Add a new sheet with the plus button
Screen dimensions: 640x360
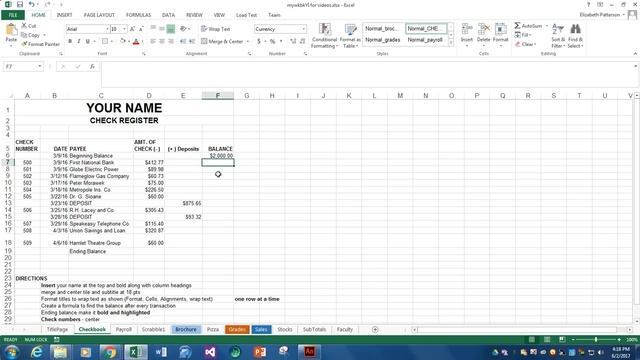click(x=375, y=329)
